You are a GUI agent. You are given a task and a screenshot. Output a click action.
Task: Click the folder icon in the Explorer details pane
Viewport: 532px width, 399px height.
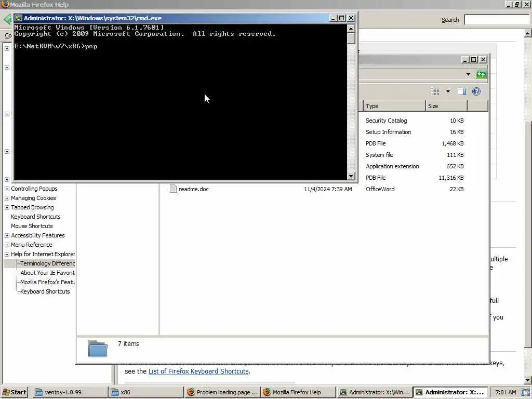click(98, 348)
